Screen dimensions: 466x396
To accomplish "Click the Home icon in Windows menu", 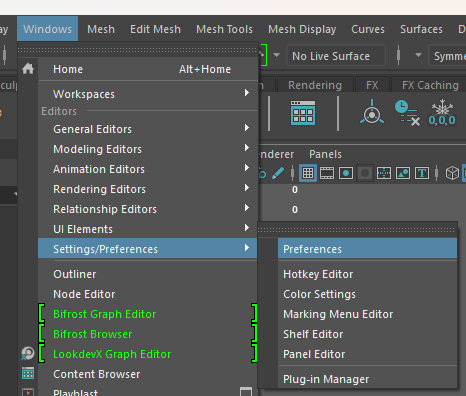I will 28,69.
